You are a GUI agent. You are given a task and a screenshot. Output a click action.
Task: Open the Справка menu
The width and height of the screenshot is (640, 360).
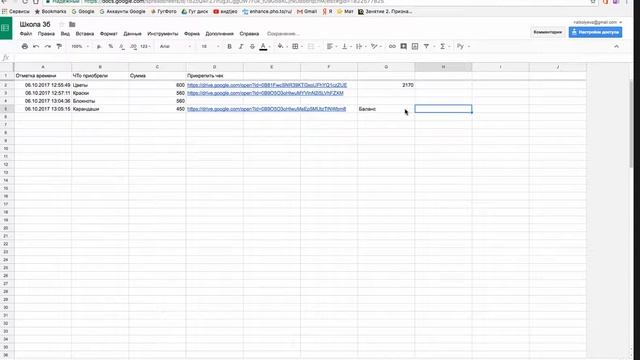[x=249, y=34]
